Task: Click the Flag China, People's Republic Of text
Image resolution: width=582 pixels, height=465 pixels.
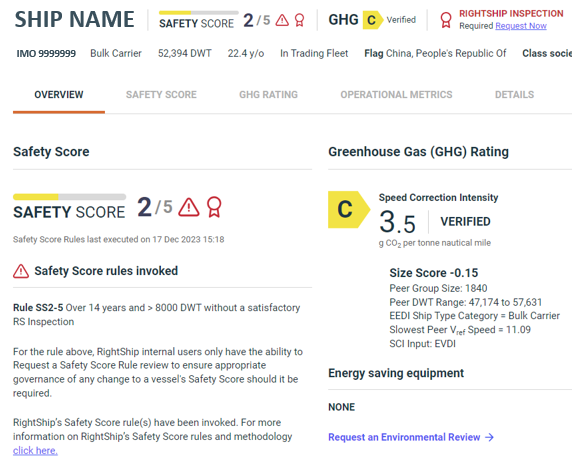Action: tap(435, 53)
